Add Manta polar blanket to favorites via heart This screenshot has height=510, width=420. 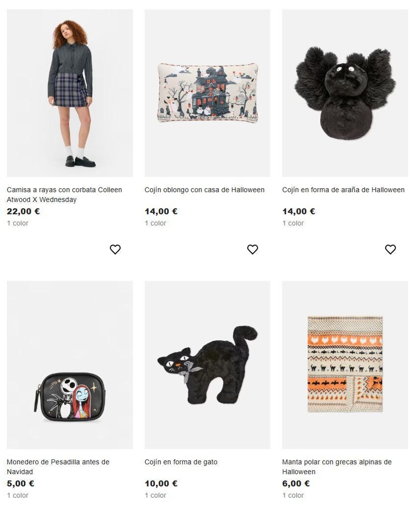391,249
